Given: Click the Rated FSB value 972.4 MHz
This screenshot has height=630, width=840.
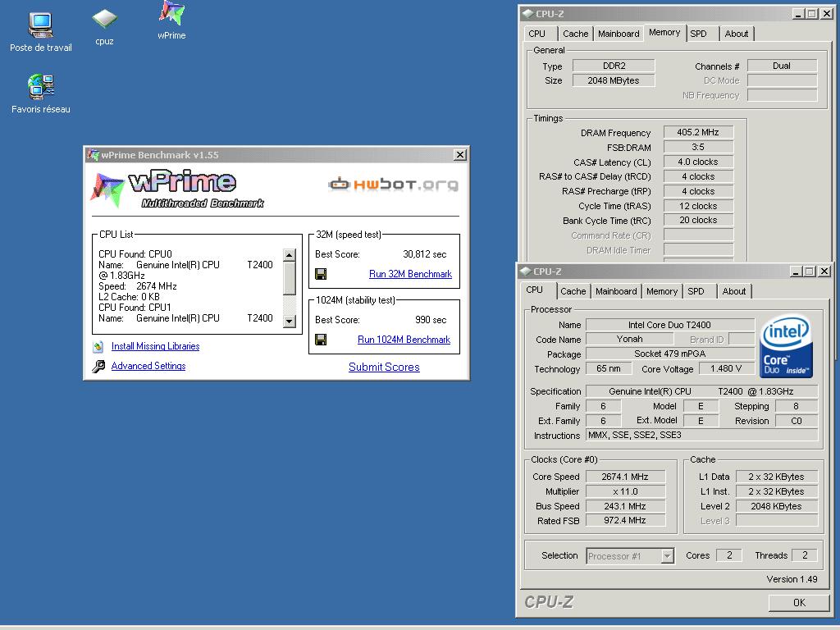Looking at the screenshot, I should tap(625, 520).
